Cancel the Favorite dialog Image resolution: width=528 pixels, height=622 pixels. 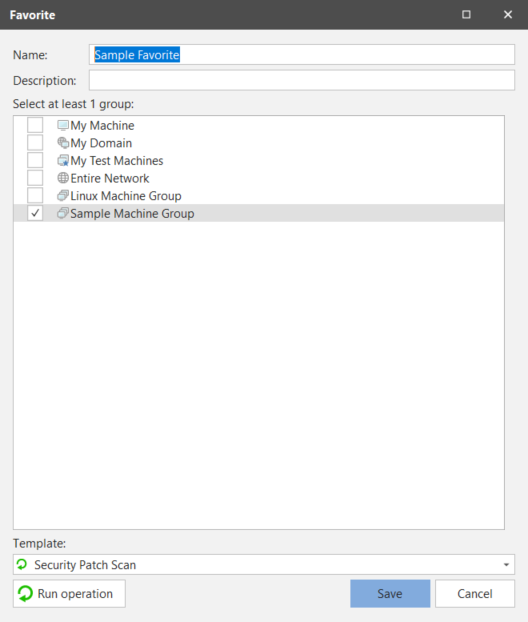[x=475, y=593]
